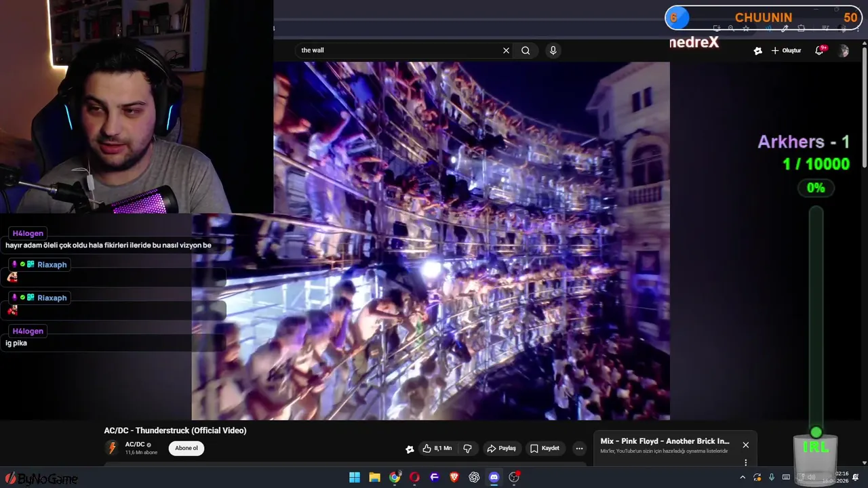Open YouTube notifications bell
Viewport: 868px width, 488px height.
(819, 51)
